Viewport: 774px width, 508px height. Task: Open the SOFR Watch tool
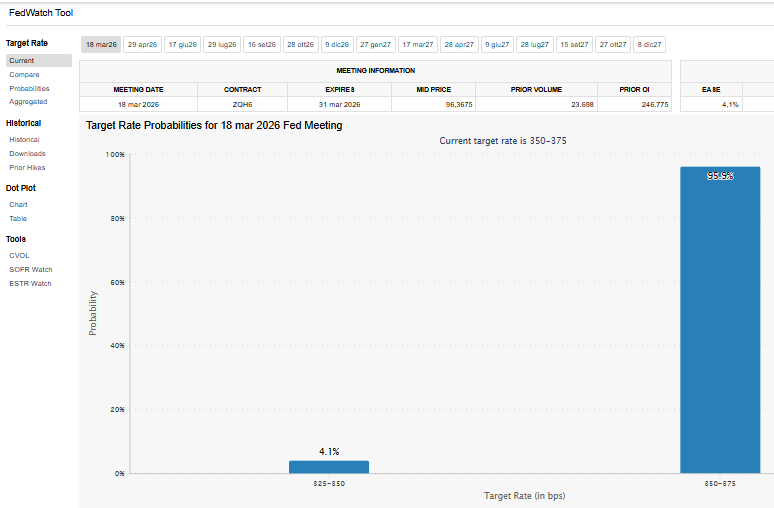point(30,269)
